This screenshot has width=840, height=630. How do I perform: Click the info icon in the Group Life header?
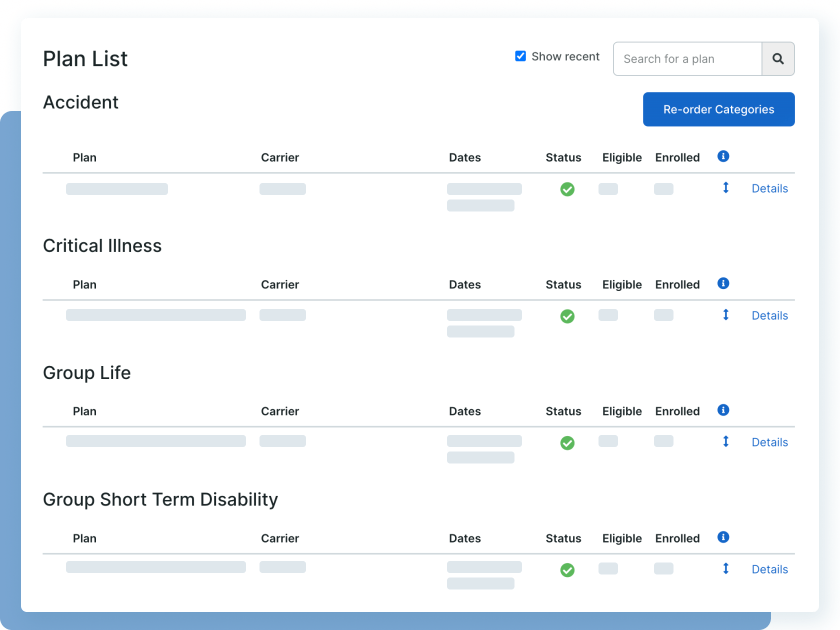(723, 410)
